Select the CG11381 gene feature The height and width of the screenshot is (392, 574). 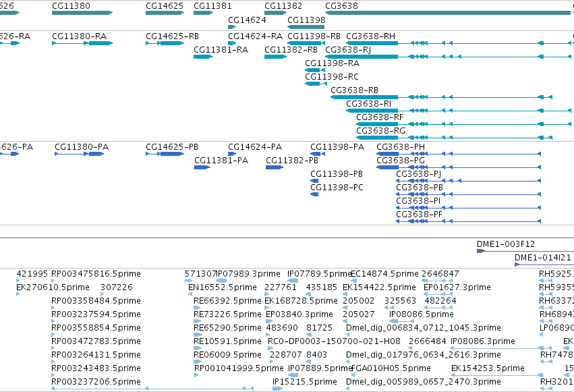tap(203, 13)
